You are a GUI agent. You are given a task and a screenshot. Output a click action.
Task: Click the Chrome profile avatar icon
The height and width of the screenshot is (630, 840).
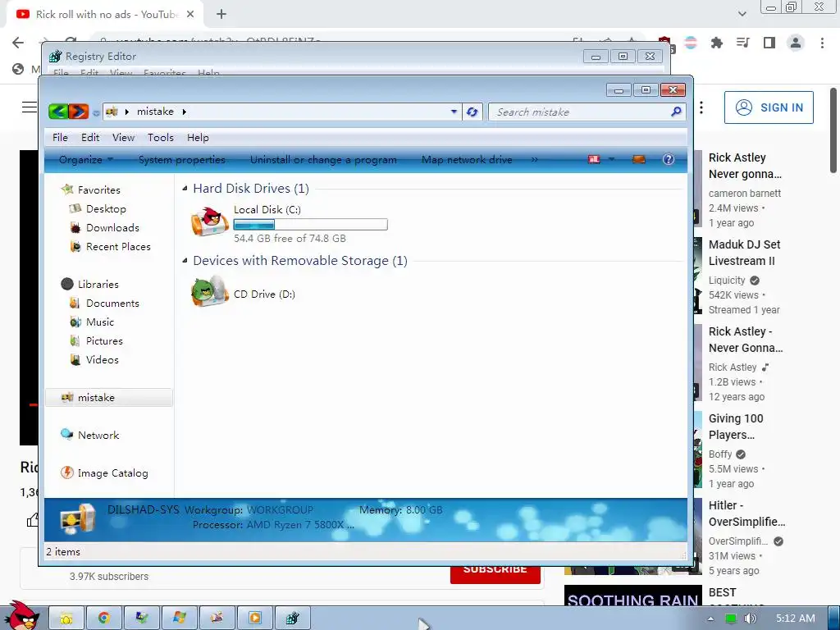click(x=796, y=43)
